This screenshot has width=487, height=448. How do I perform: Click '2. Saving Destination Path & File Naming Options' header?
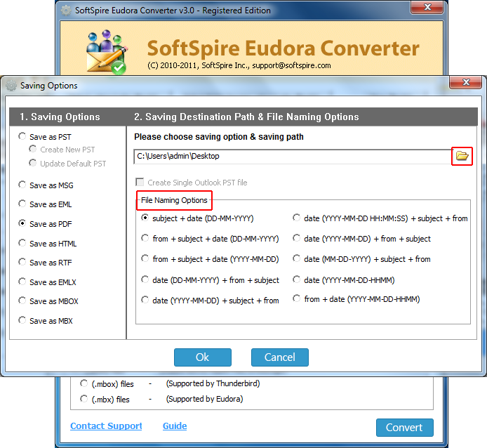click(x=246, y=117)
